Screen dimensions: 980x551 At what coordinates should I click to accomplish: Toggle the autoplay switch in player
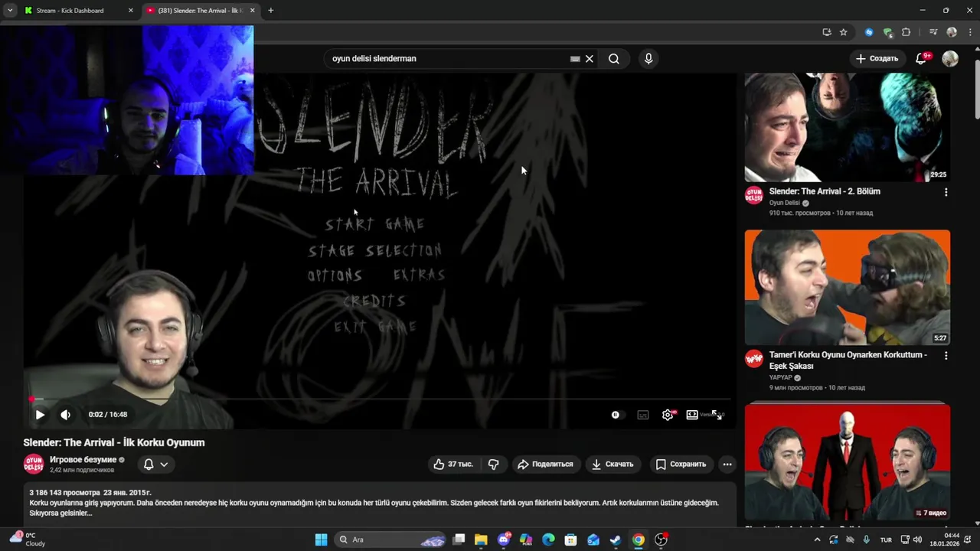(617, 415)
